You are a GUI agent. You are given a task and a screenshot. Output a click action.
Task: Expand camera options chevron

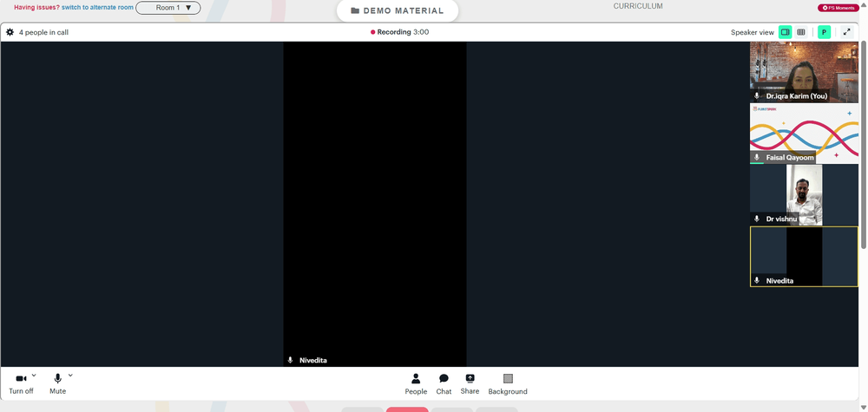pyautogui.click(x=34, y=376)
